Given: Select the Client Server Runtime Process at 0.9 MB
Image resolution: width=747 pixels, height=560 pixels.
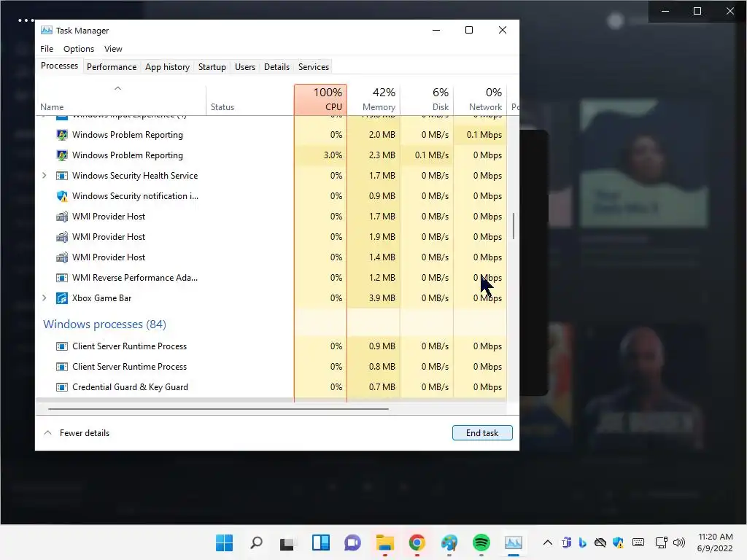Looking at the screenshot, I should (x=271, y=346).
